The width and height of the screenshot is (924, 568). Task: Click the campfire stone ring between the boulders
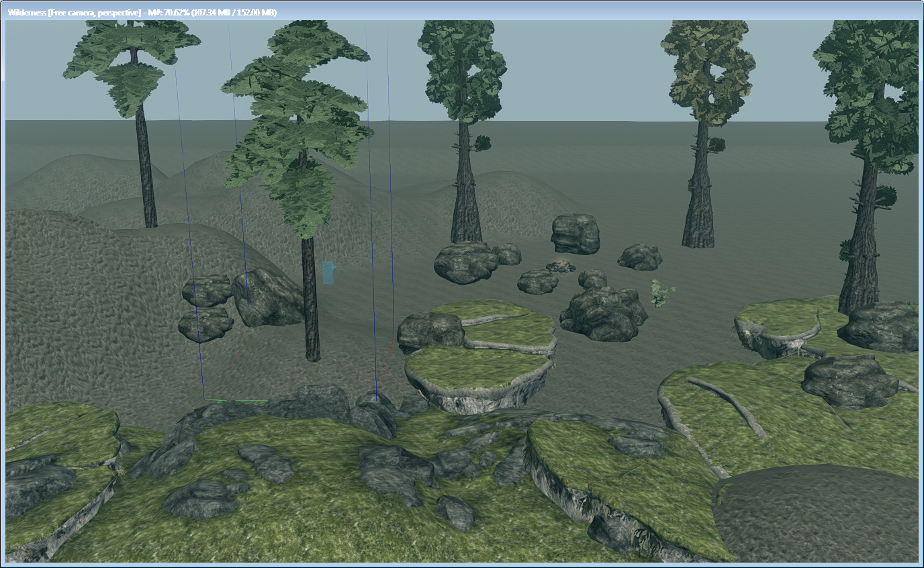[561, 267]
